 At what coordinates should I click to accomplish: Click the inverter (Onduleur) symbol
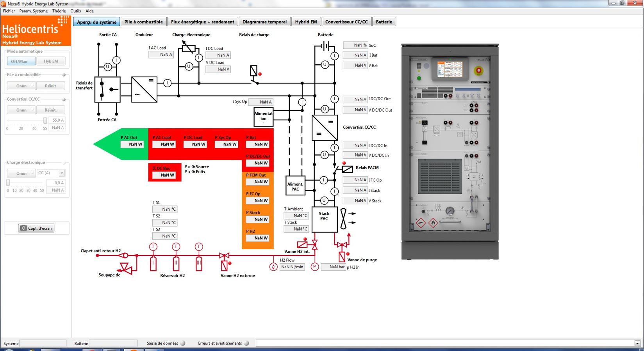tap(144, 89)
